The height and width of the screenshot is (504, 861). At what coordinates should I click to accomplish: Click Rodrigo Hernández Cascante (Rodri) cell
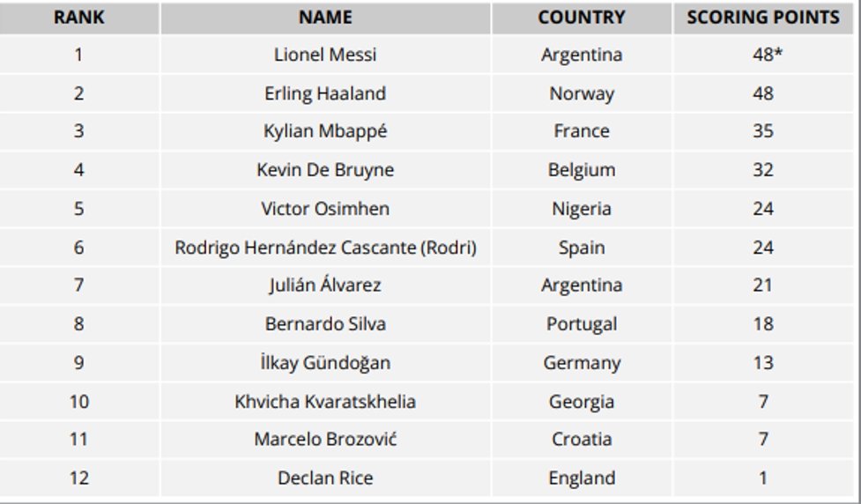tap(325, 248)
